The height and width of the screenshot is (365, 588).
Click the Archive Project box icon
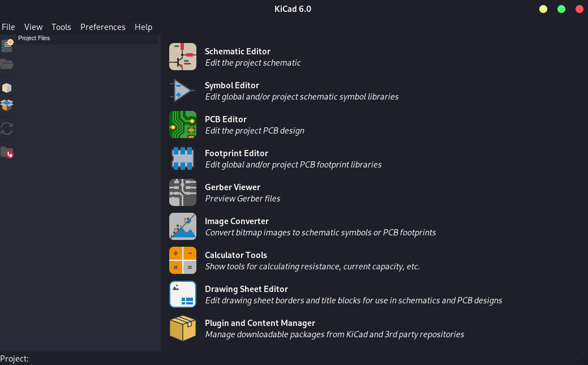7,88
